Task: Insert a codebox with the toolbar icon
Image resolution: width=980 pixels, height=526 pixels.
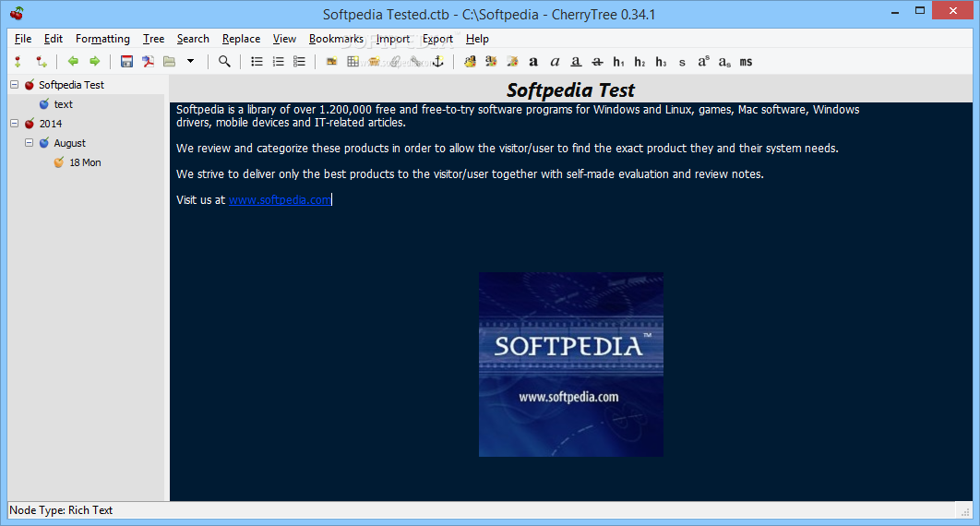Action: [x=375, y=61]
